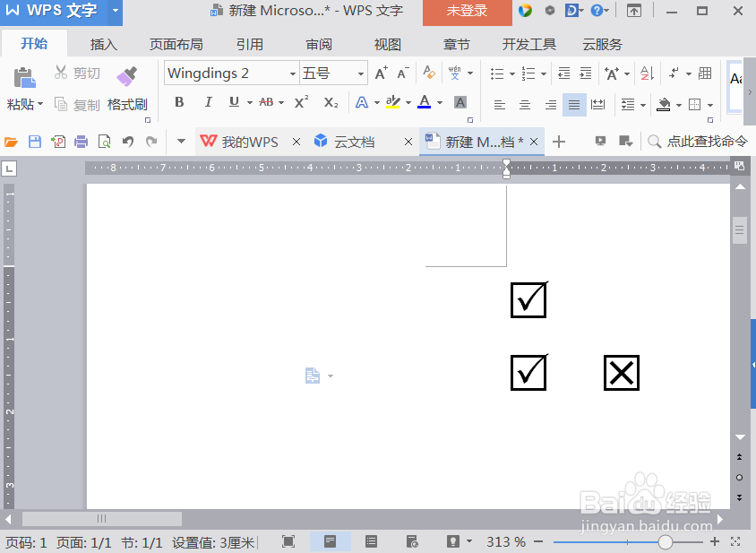Apply bulleted list
The width and height of the screenshot is (756, 553).
[496, 73]
